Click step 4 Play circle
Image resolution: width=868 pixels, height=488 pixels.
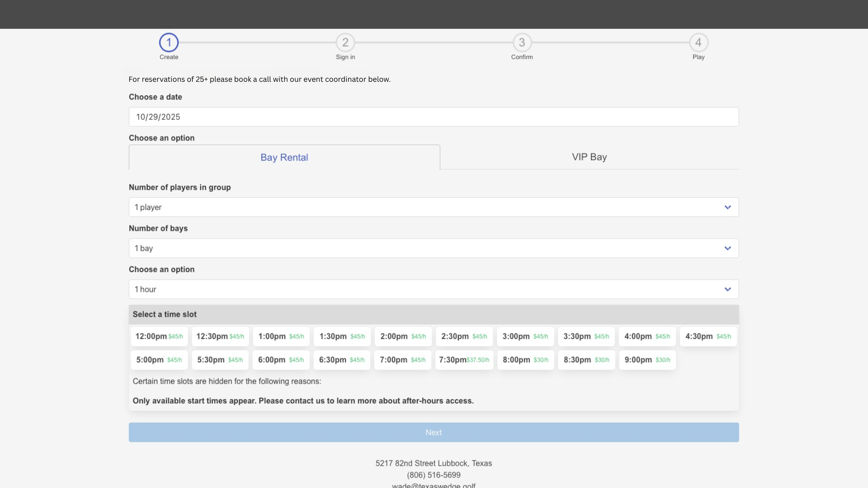point(698,42)
